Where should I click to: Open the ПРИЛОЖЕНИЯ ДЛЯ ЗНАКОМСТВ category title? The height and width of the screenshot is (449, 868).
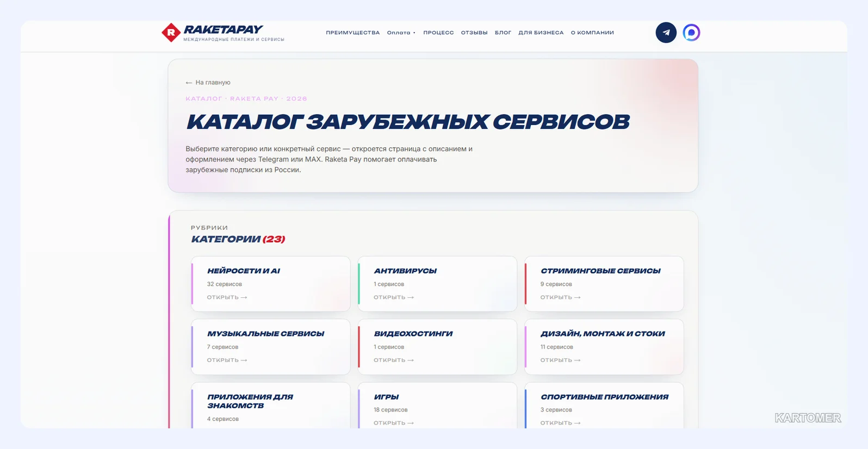coord(250,401)
